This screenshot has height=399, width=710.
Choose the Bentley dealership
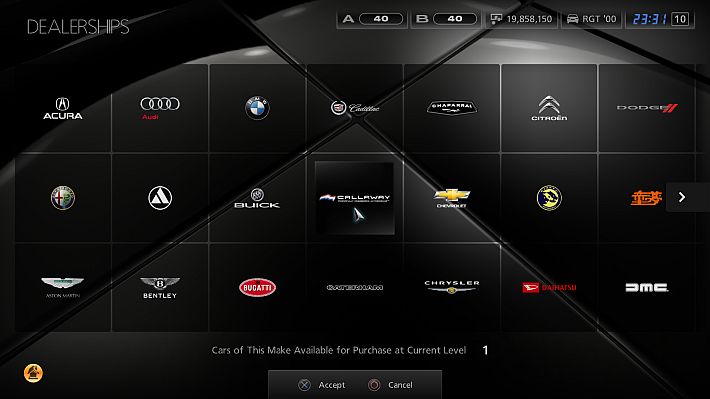pos(159,288)
